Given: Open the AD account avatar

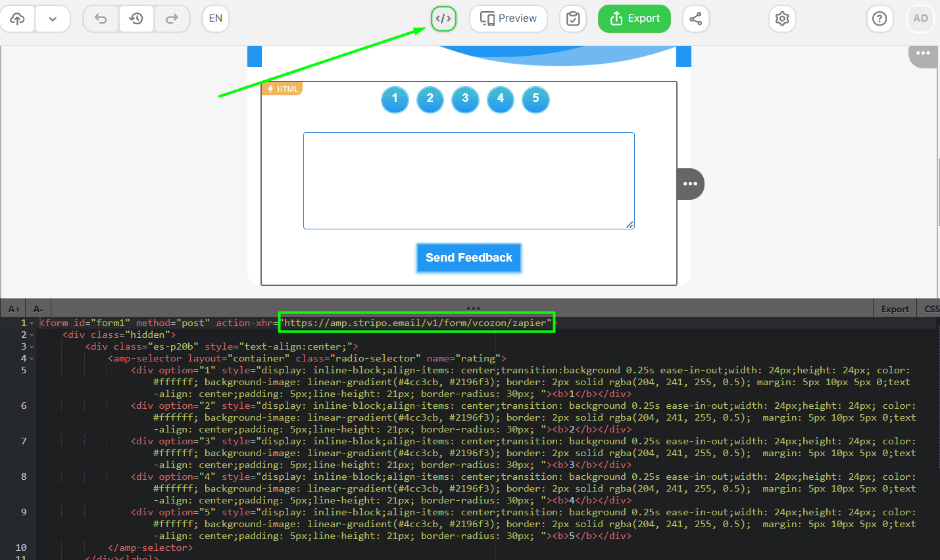Looking at the screenshot, I should point(921,18).
